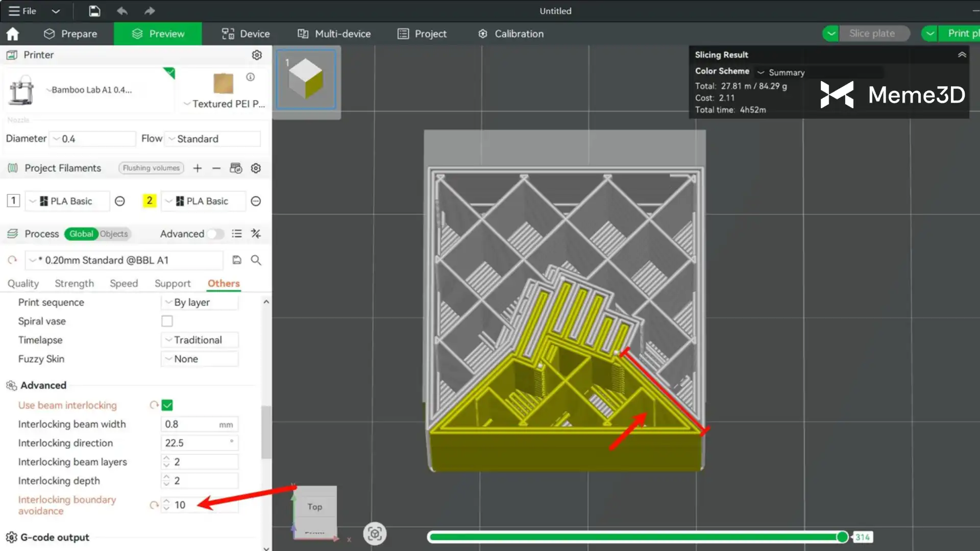
Task: Click the Slice plate button
Action: coord(872,34)
